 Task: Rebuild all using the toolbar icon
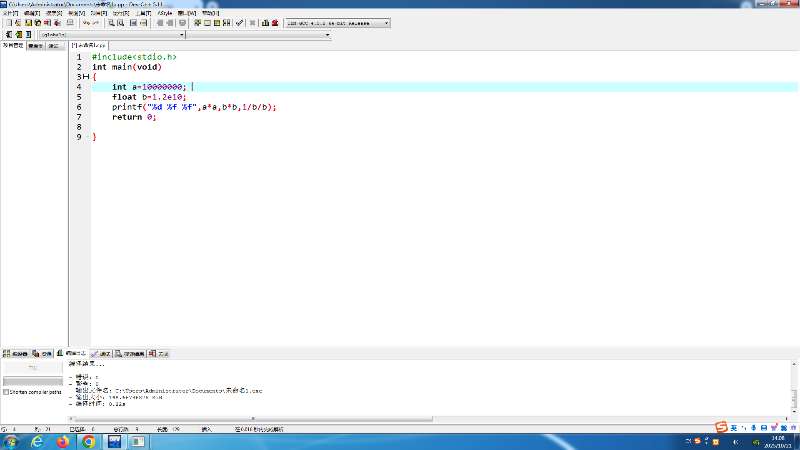tap(227, 23)
